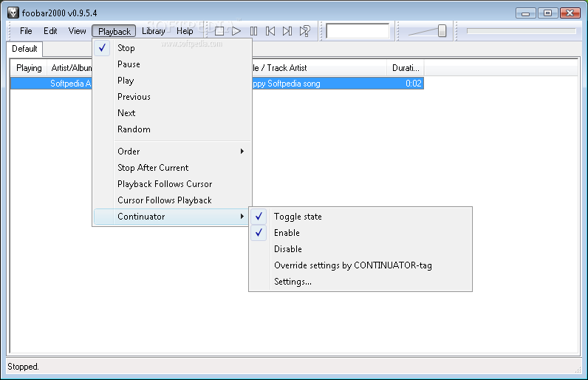The height and width of the screenshot is (380, 588).
Task: Click the Playing column header
Action: 29,68
